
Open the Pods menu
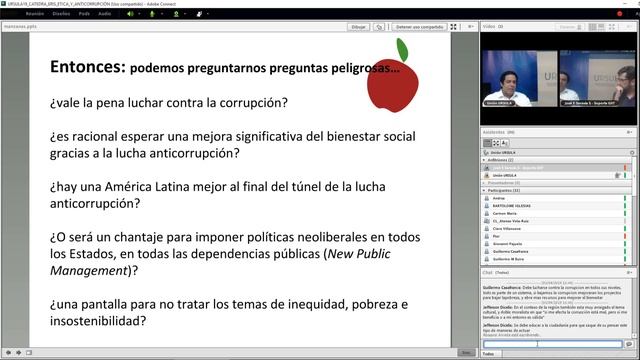pyautogui.click(x=84, y=14)
